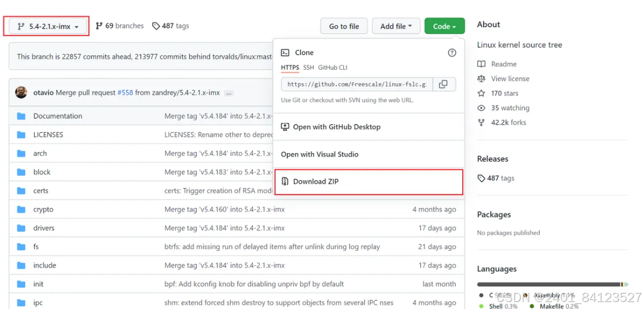Open the Documentation folder link
644x309 pixels.
[x=58, y=116]
